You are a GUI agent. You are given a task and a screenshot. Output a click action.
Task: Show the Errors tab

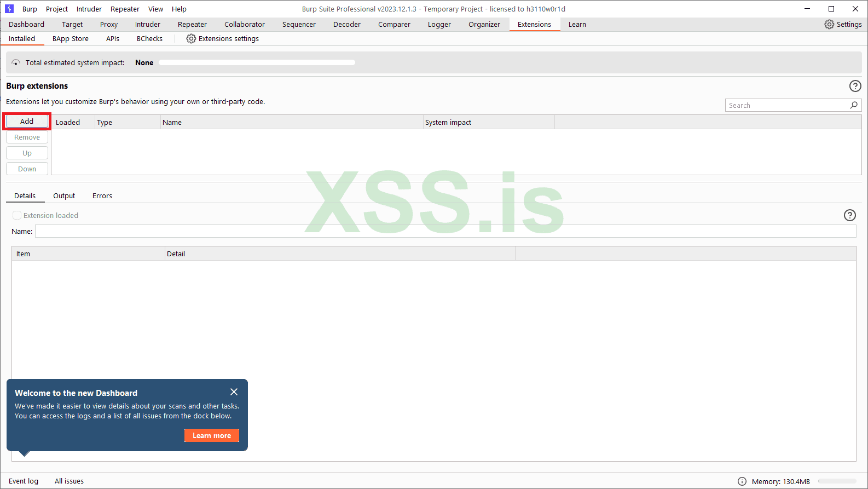point(102,195)
